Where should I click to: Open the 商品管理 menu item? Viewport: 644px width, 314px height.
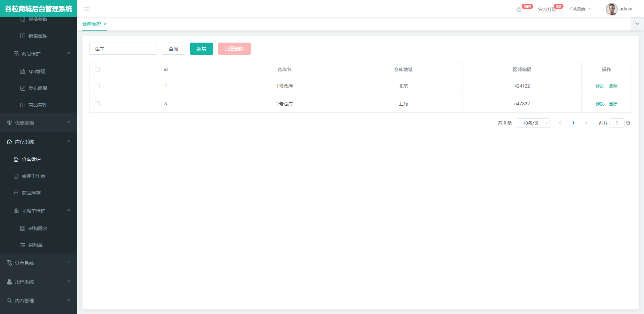pyautogui.click(x=38, y=105)
